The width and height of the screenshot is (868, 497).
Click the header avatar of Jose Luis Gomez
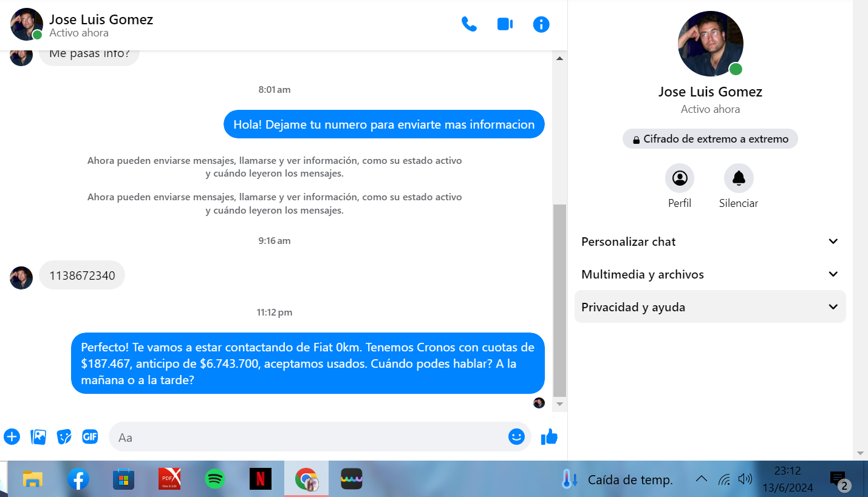tap(27, 24)
